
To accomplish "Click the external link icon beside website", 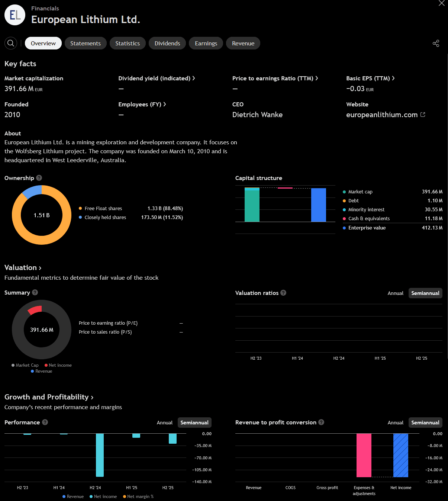I will click(423, 115).
